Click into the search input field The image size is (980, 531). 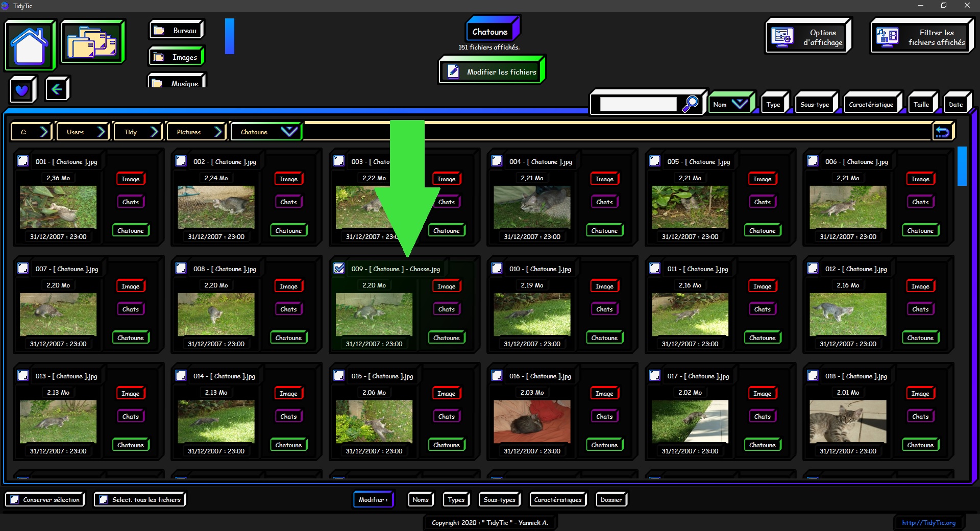pyautogui.click(x=638, y=104)
